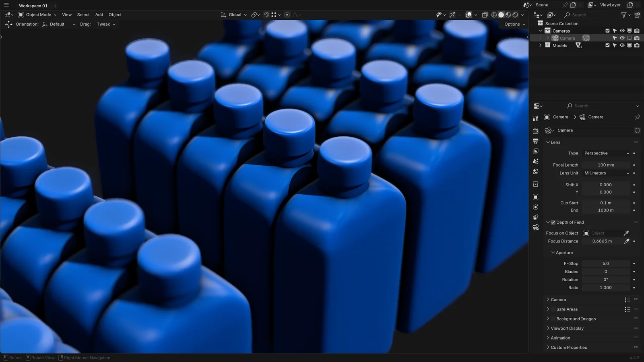The image size is (644, 362).
Task: Enable proportional editing icon
Action: 287,15
